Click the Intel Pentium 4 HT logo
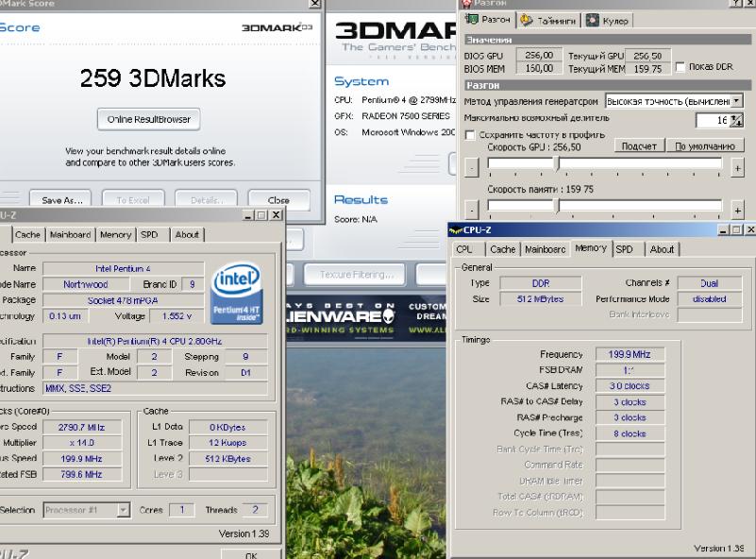 tap(236, 293)
